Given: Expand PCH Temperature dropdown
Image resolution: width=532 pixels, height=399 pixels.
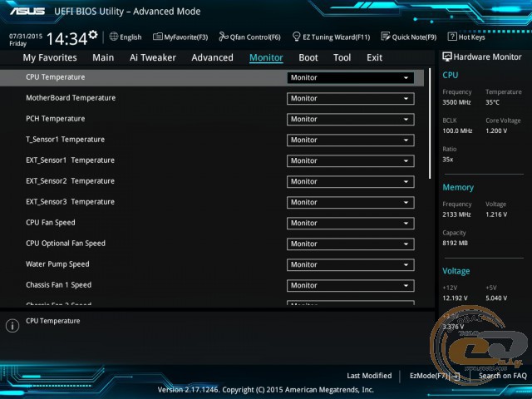Looking at the screenshot, I should click(x=351, y=120).
